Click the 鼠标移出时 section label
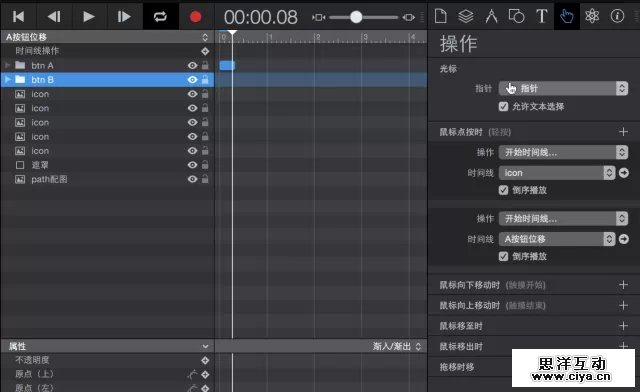The image size is (640, 392). [461, 347]
